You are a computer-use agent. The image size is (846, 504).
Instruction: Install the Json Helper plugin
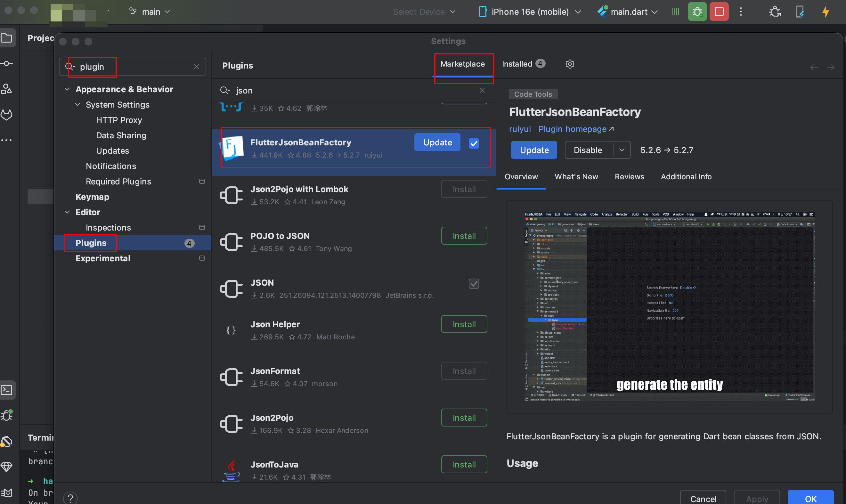point(464,324)
